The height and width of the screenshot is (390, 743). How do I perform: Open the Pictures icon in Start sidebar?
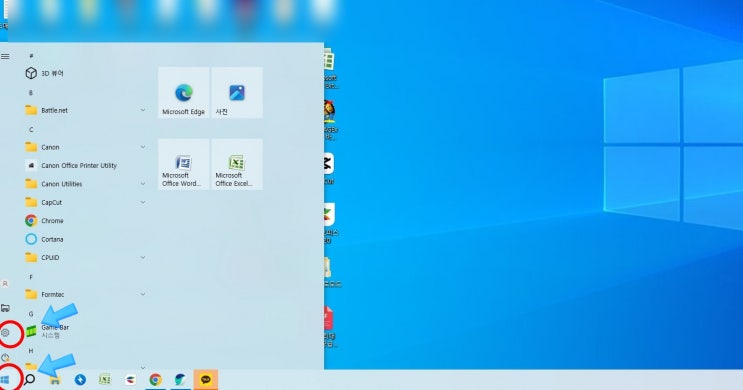click(x=5, y=308)
